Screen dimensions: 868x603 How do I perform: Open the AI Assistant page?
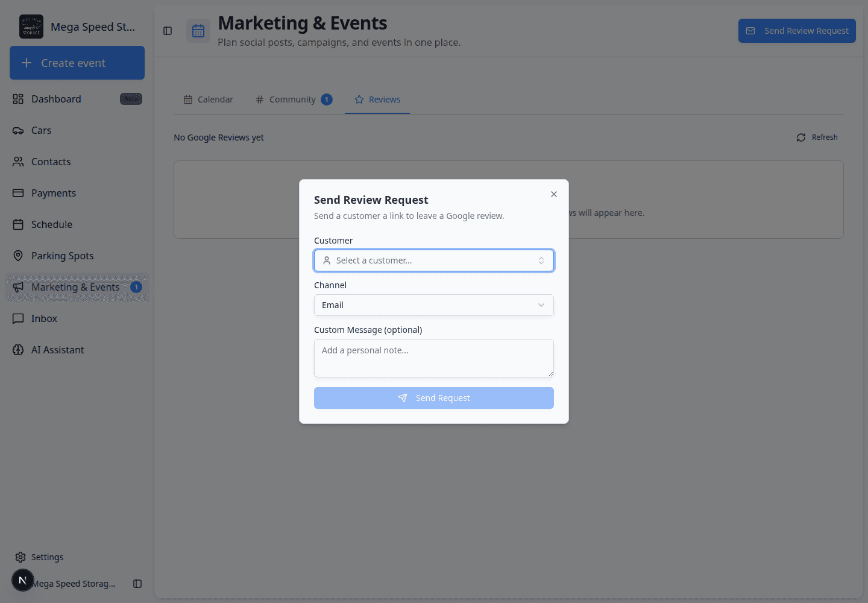click(x=77, y=350)
